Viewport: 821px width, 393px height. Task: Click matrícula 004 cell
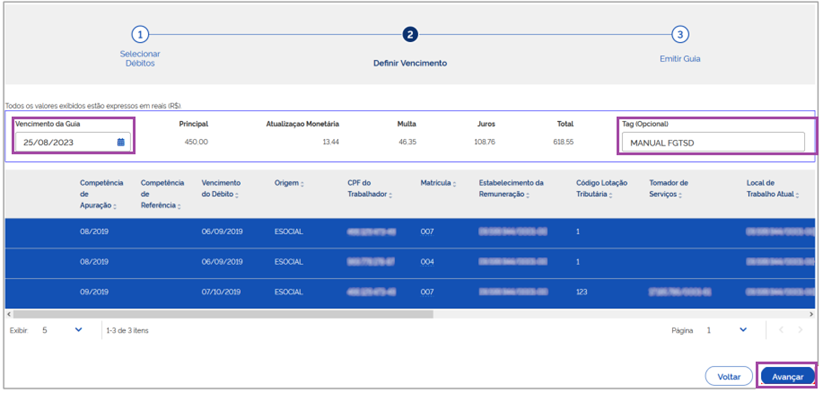click(x=427, y=262)
